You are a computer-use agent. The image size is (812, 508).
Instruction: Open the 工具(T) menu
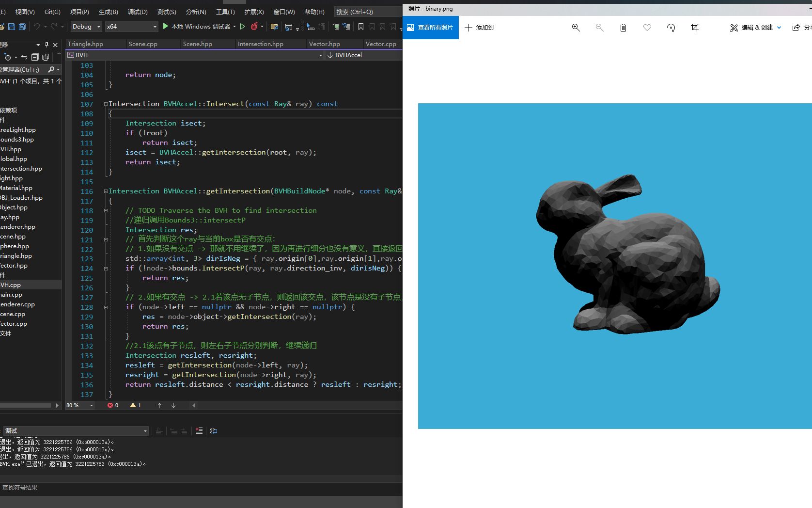point(225,12)
